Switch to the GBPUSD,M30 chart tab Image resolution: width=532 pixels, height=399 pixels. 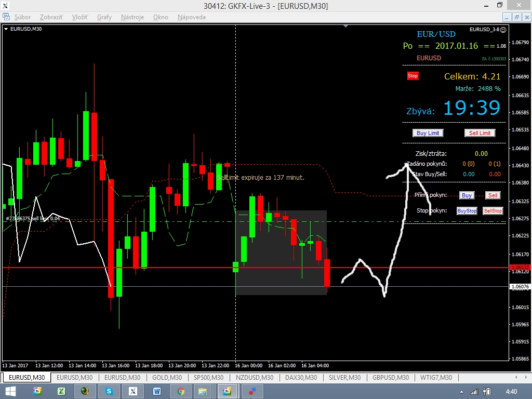click(391, 377)
